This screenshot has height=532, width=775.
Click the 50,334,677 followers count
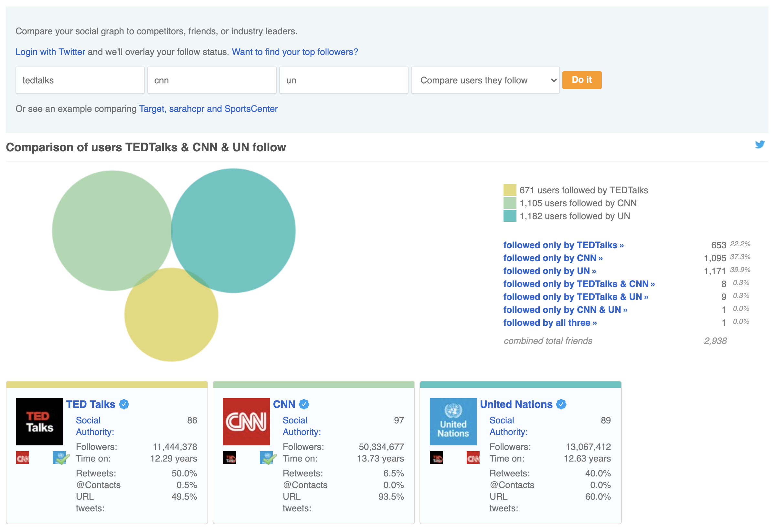[x=381, y=447]
